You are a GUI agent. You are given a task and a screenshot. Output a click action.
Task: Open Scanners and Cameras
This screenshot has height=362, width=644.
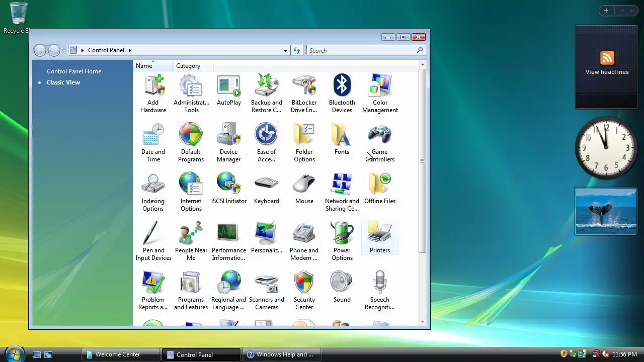tap(267, 291)
